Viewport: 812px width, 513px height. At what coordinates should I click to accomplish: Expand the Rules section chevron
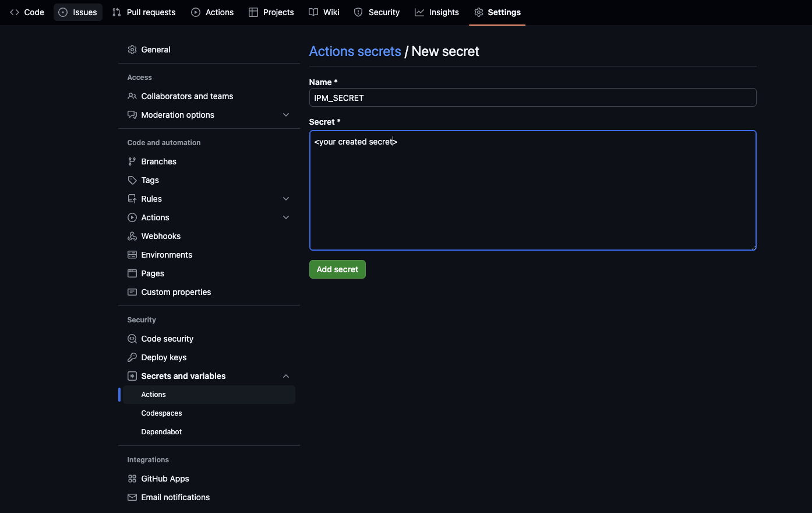(286, 199)
